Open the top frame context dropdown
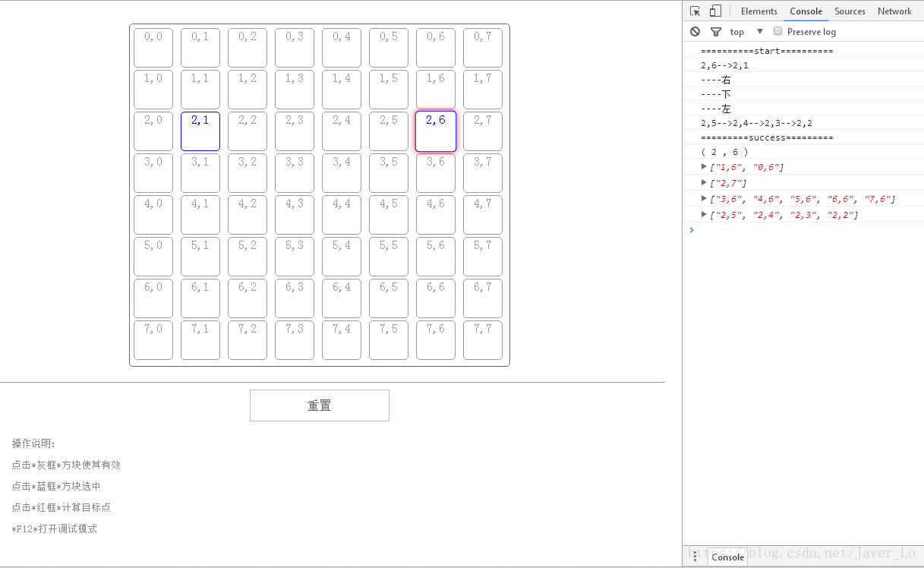This screenshot has height=568, width=924. click(747, 32)
